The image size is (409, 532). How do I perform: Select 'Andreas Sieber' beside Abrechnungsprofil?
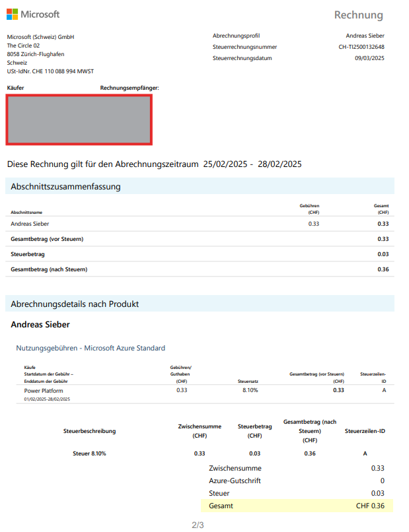pyautogui.click(x=365, y=36)
